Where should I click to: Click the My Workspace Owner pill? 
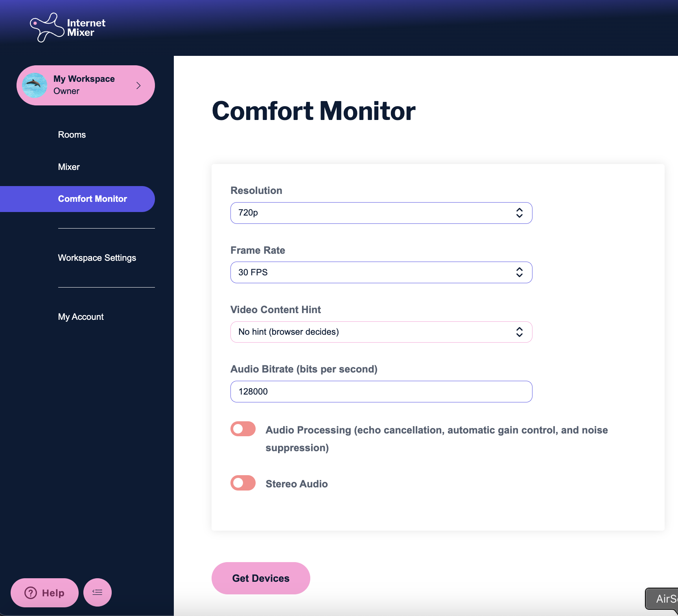(x=85, y=85)
